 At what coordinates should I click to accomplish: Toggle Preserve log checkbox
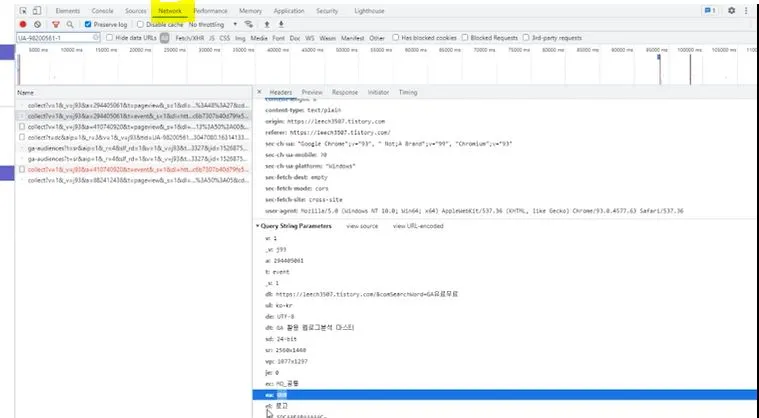(x=88, y=24)
